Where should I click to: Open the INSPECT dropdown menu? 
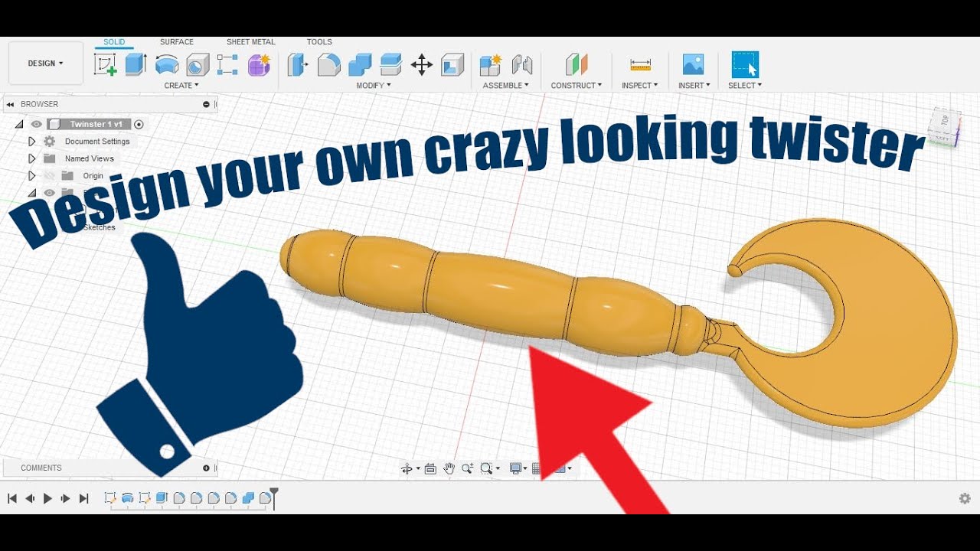pos(639,86)
